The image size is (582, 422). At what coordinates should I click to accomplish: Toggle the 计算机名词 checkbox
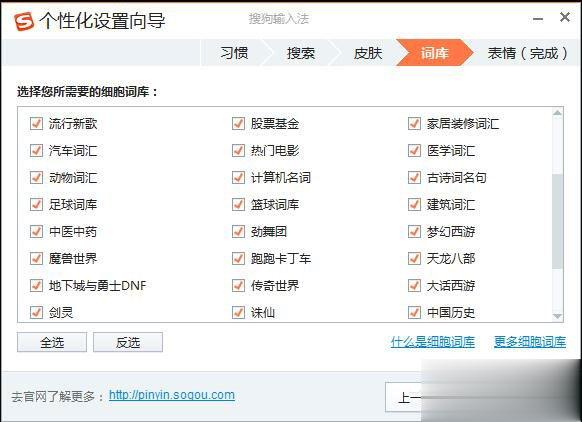(x=238, y=177)
